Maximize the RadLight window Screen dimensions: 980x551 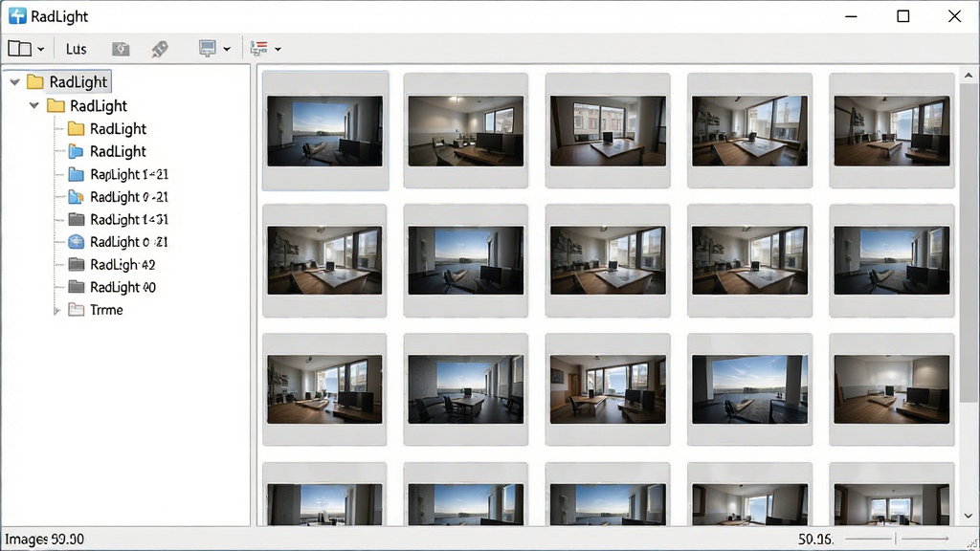(x=903, y=16)
